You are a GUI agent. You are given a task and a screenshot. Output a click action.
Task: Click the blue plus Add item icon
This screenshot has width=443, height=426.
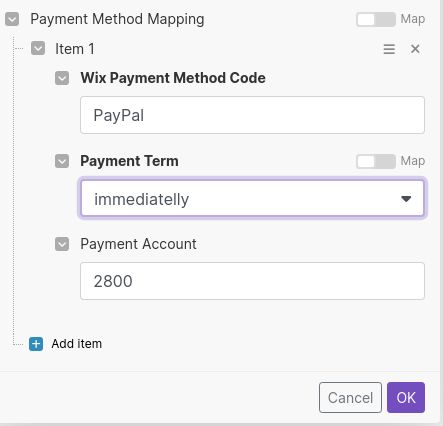click(x=36, y=344)
